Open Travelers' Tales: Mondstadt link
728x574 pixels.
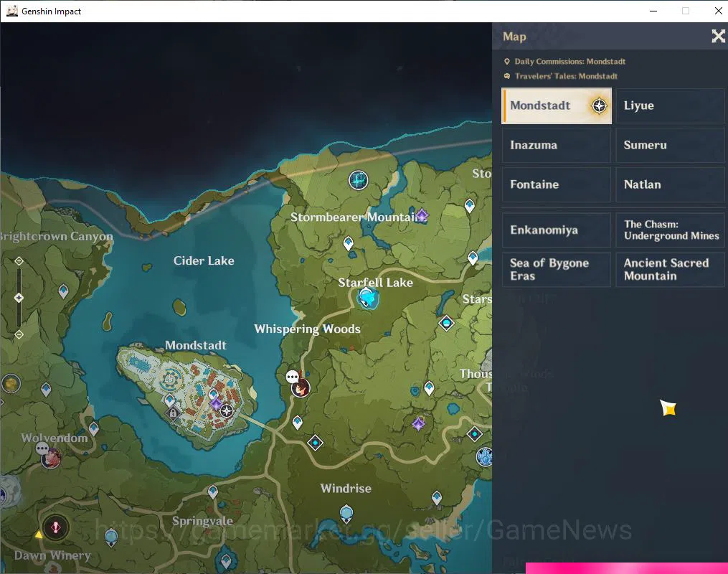pyautogui.click(x=561, y=76)
